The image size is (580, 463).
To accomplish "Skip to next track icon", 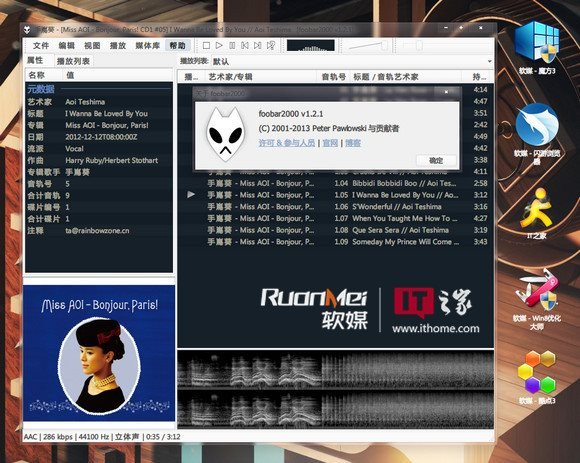I will pyautogui.click(x=257, y=45).
